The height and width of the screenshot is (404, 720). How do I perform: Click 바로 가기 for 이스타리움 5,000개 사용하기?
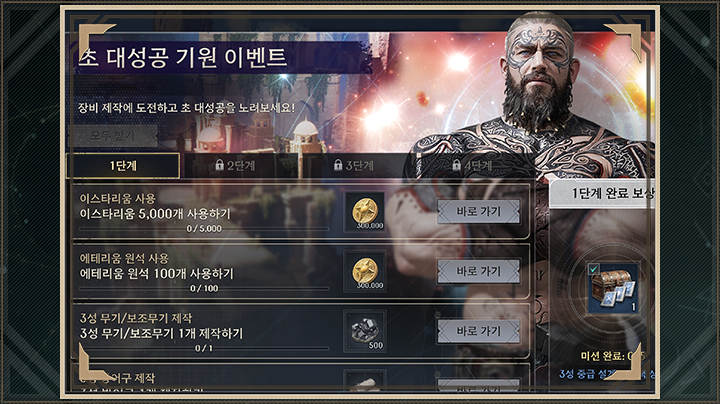coord(478,212)
